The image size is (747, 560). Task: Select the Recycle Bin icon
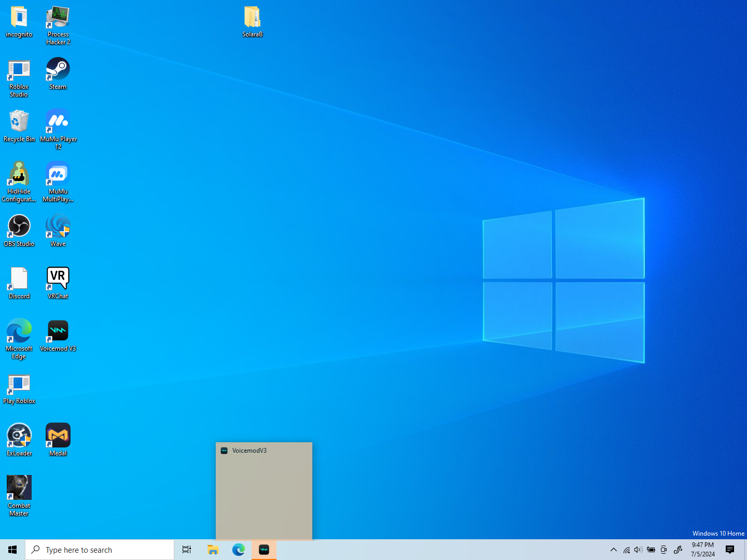[x=19, y=126]
